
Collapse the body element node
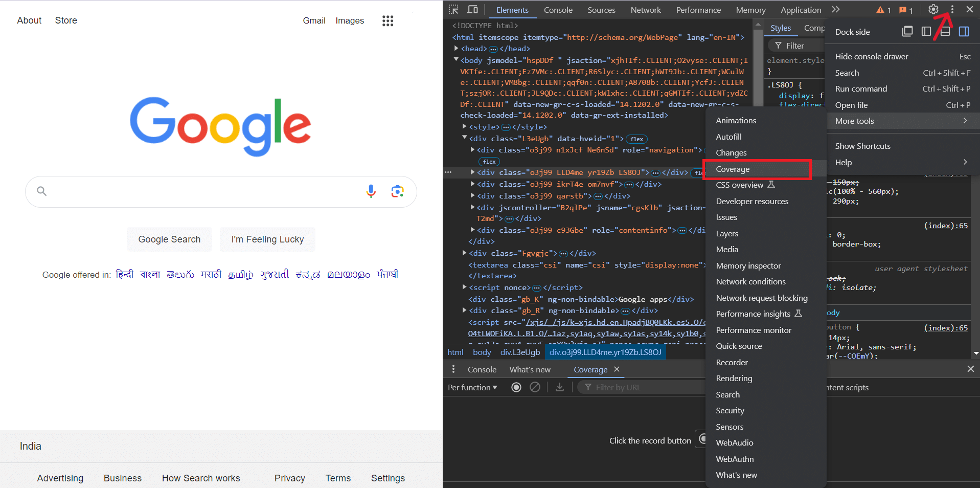click(x=456, y=60)
